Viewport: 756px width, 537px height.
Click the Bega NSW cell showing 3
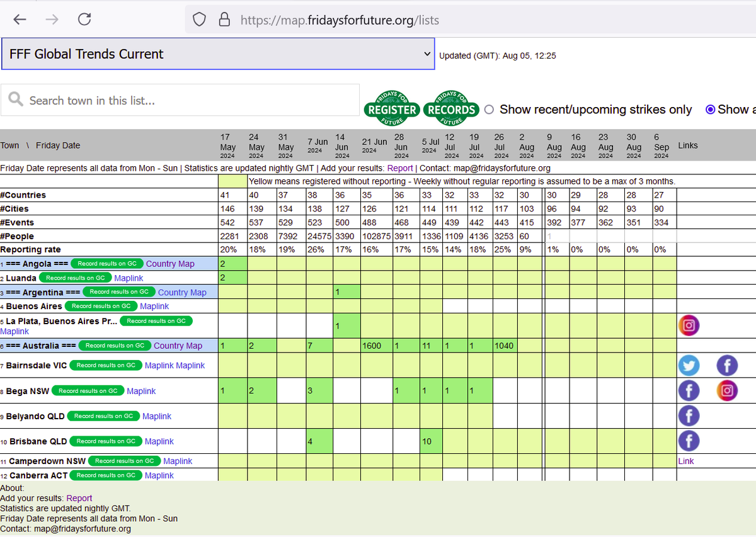pos(319,391)
